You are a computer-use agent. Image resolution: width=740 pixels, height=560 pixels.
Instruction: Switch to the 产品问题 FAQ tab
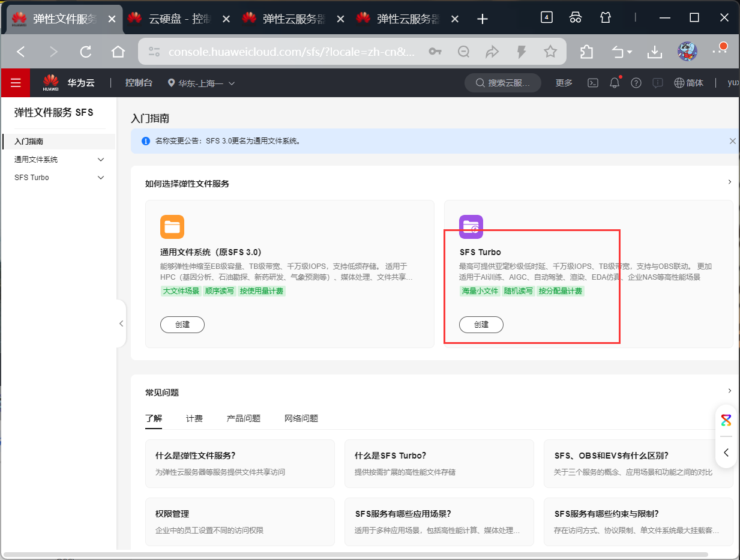pos(244,418)
